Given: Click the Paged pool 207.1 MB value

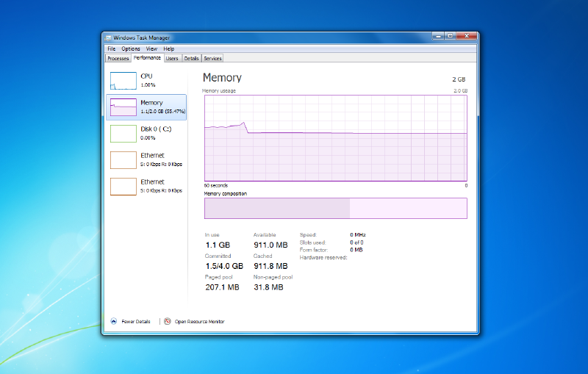Looking at the screenshot, I should 222,287.
